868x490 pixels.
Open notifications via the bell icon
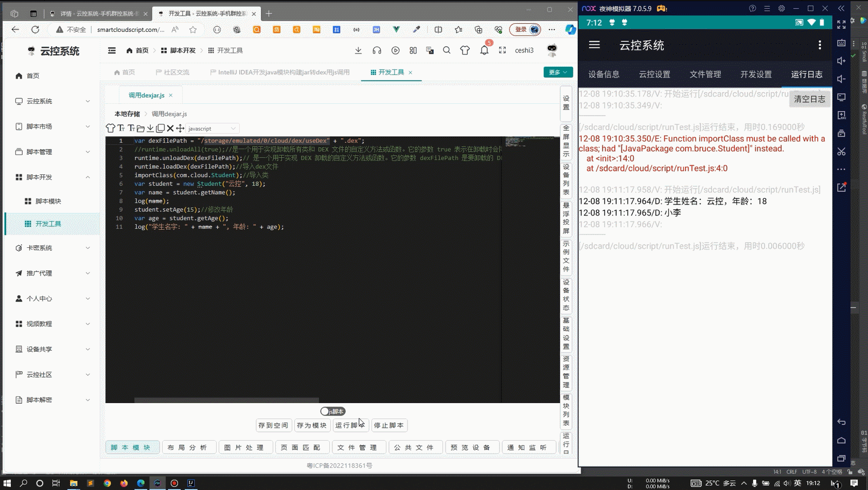pyautogui.click(x=484, y=50)
